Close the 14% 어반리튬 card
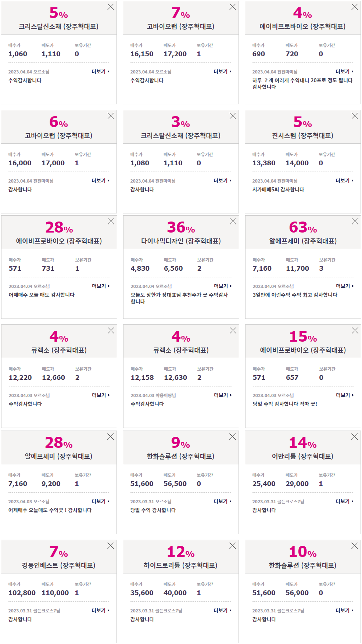The image size is (362, 644). click(x=355, y=437)
